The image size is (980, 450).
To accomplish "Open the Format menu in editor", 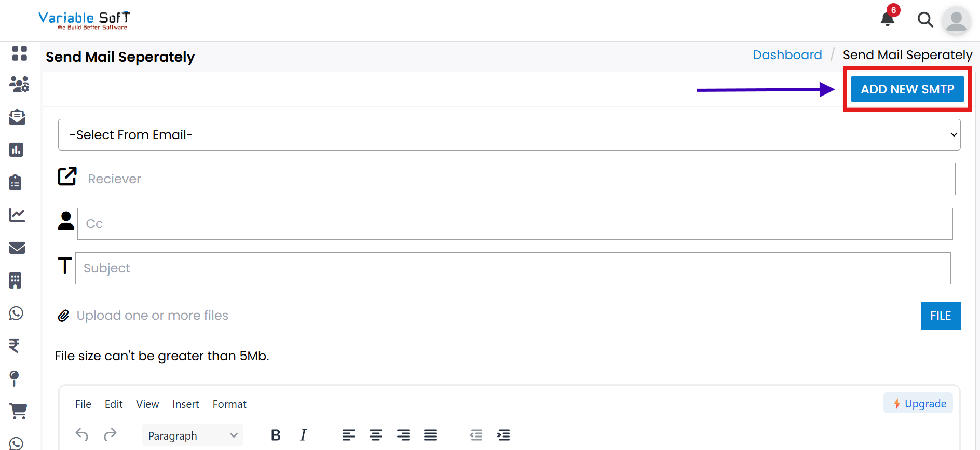I will coord(229,404).
